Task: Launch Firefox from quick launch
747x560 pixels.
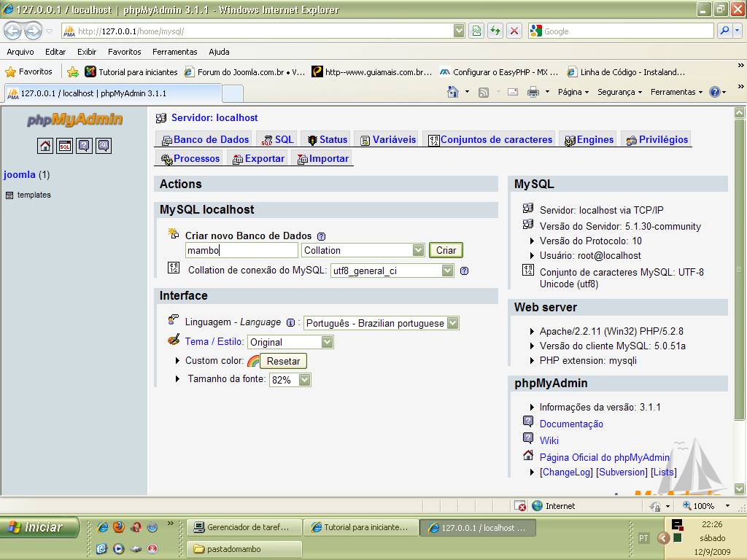Action: [x=119, y=527]
